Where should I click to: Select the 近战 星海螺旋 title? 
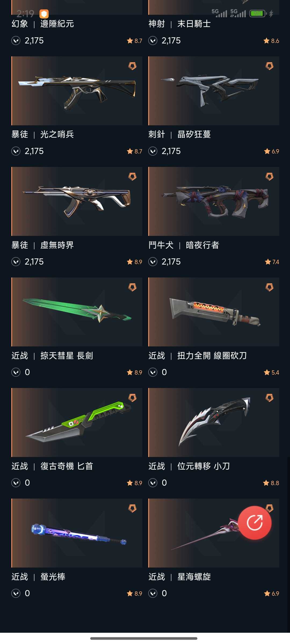pyautogui.click(x=180, y=577)
